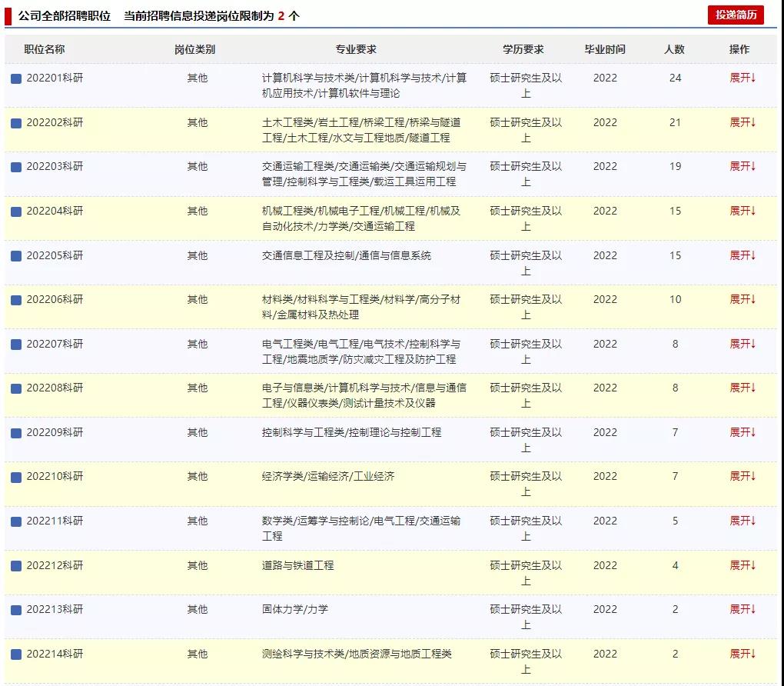Open the 202209科研 position name

[55, 432]
